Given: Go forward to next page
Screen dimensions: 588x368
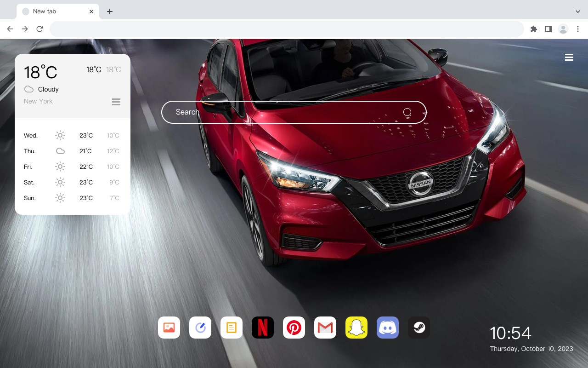Looking at the screenshot, I should coord(25,29).
